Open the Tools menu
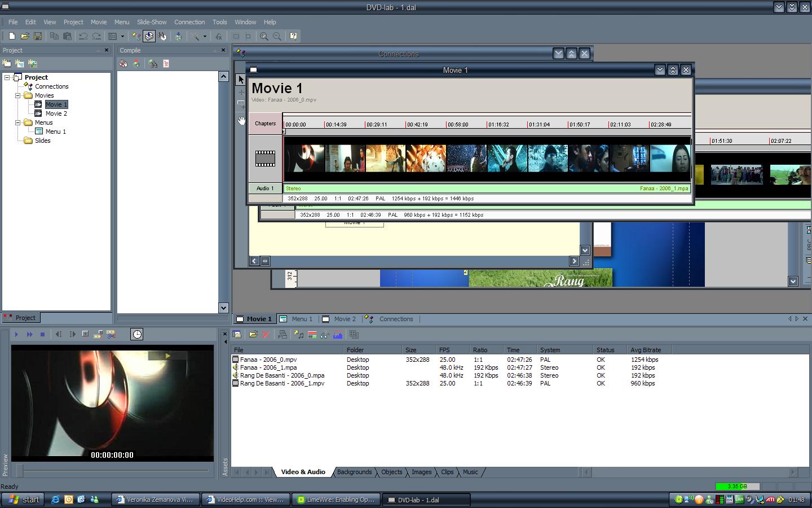812x508 pixels. pos(220,22)
